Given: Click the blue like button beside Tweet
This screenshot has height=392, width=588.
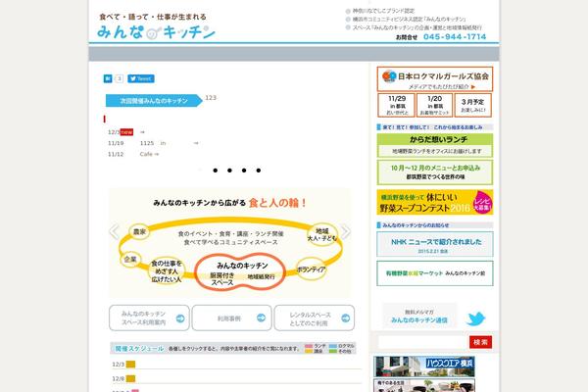Looking at the screenshot, I should [x=108, y=78].
